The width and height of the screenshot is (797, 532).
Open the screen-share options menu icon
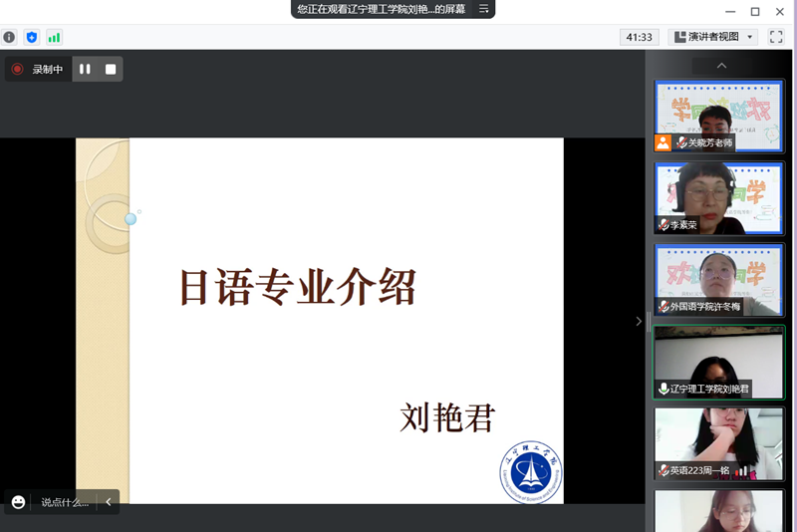(483, 9)
